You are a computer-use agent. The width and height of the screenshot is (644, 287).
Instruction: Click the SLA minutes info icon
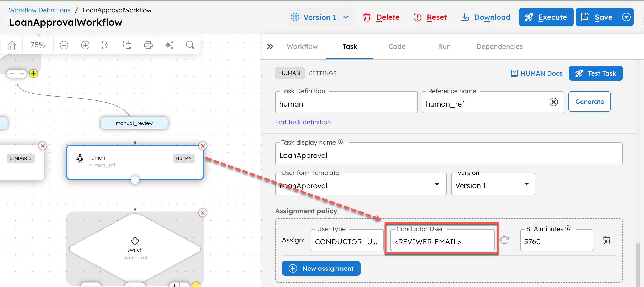tap(568, 228)
